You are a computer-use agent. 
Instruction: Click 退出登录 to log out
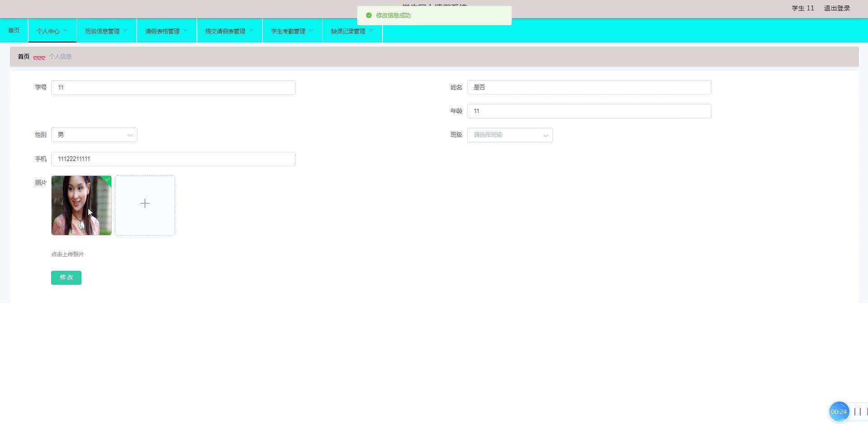tap(837, 8)
